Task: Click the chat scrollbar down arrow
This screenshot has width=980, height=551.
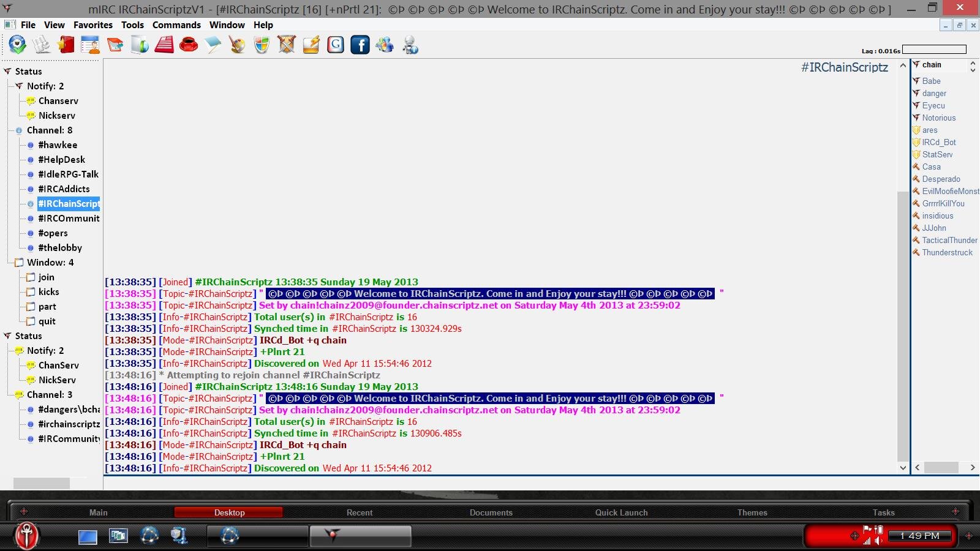Action: tap(903, 468)
